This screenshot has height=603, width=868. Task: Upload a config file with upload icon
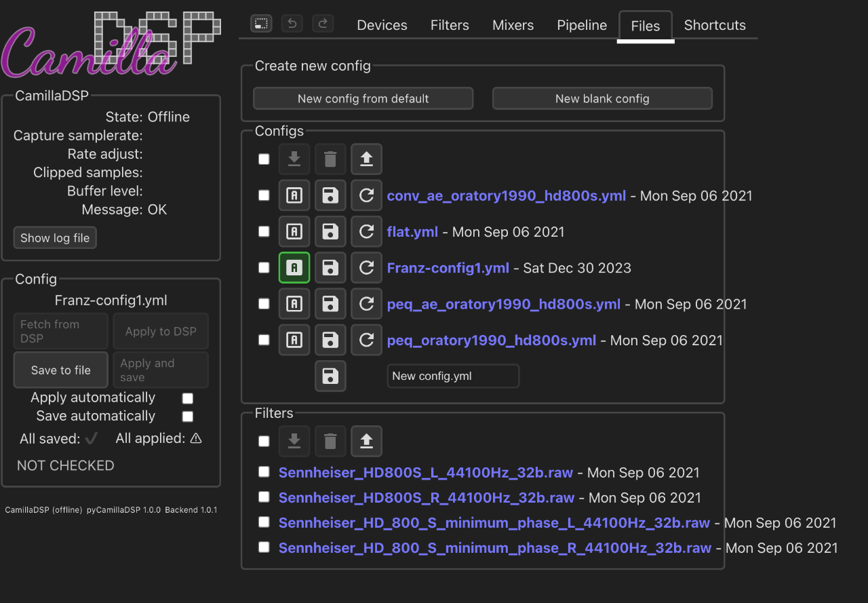pyautogui.click(x=366, y=159)
